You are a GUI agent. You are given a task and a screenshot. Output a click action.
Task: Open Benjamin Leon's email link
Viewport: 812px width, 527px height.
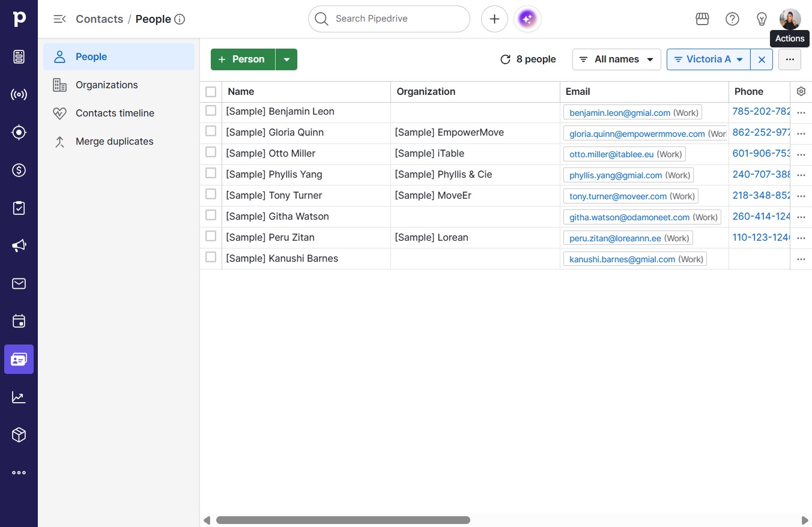620,113
